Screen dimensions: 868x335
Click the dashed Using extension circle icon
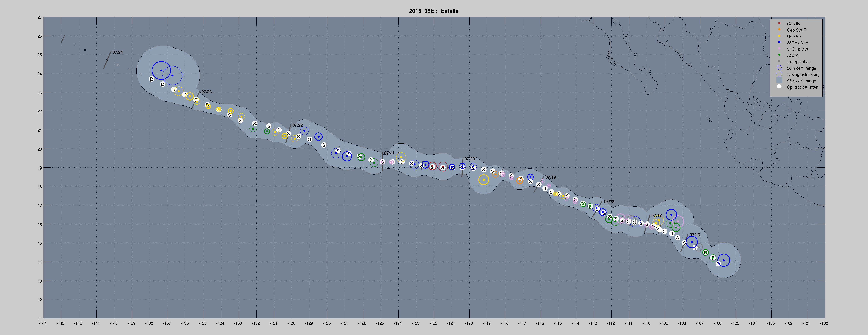[779, 74]
